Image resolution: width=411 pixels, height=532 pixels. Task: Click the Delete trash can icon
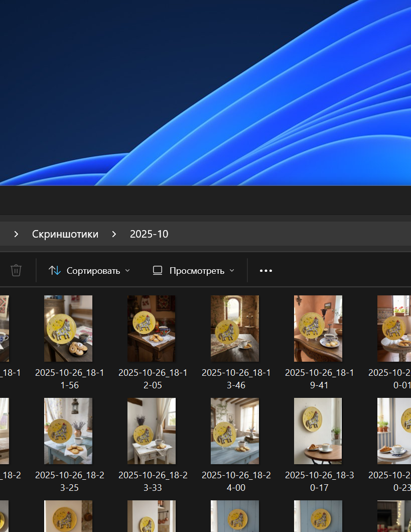16,270
